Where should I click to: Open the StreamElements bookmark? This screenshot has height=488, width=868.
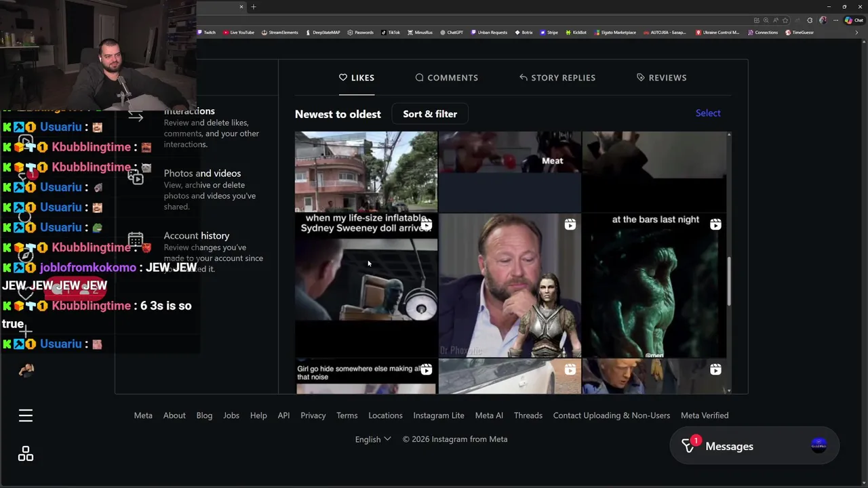click(280, 33)
